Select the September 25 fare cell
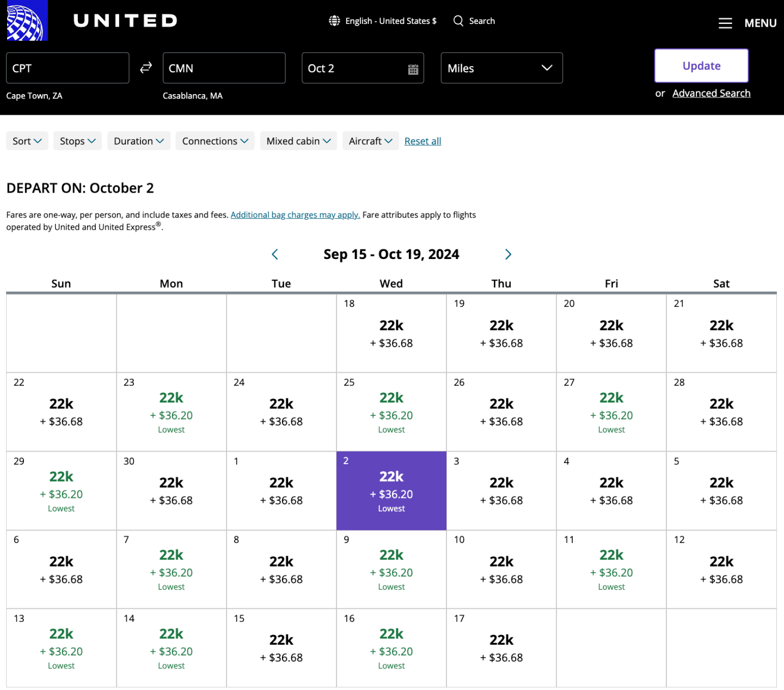The width and height of the screenshot is (784, 690). (x=391, y=412)
